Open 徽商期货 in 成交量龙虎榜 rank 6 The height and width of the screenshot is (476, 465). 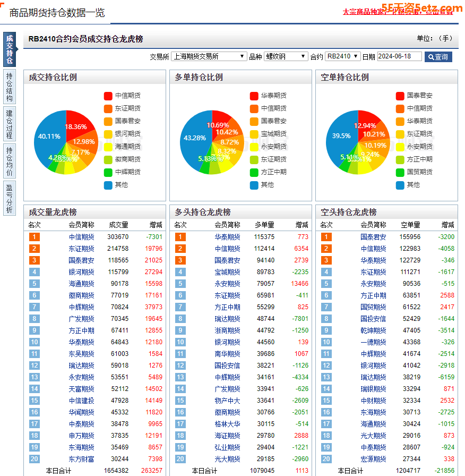tap(81, 296)
